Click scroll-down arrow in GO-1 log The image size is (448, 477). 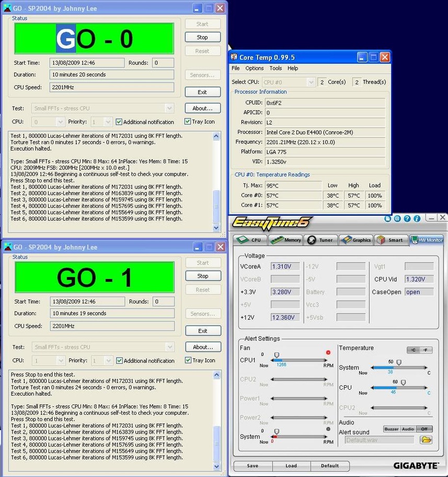point(217,466)
